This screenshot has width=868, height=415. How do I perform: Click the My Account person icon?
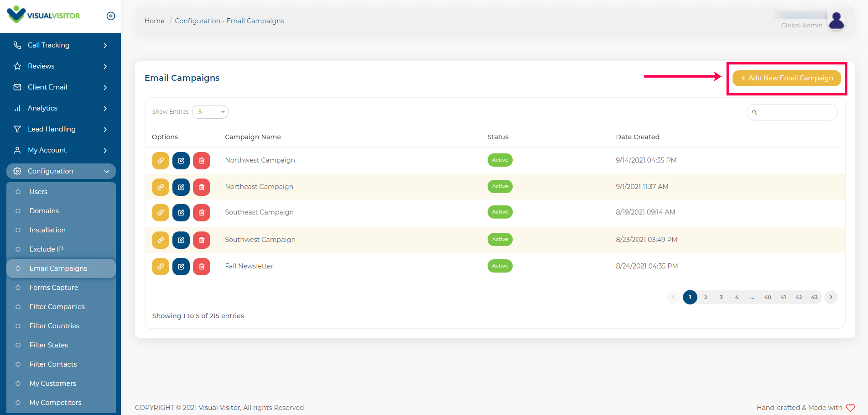17,150
